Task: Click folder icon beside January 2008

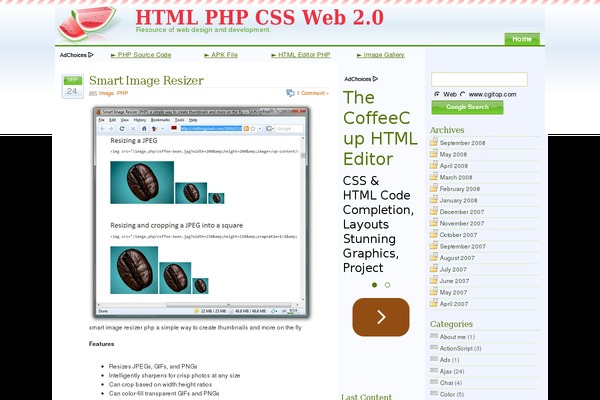Action: (434, 199)
